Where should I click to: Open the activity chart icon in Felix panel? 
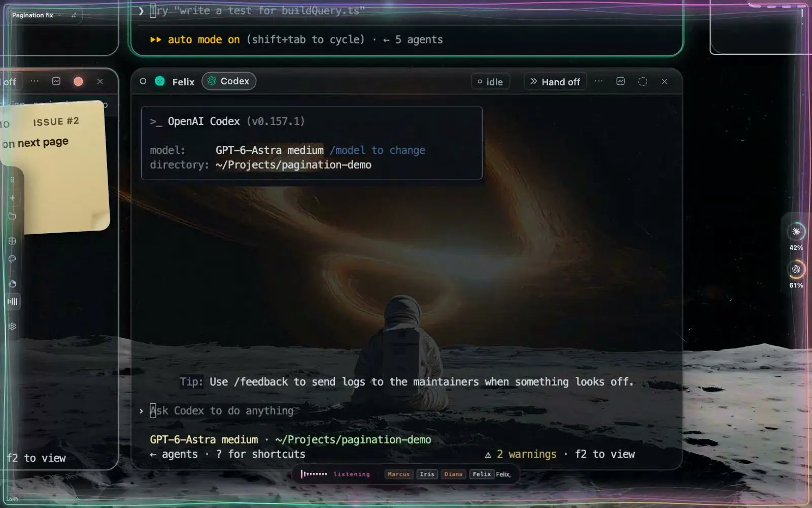pyautogui.click(x=620, y=81)
